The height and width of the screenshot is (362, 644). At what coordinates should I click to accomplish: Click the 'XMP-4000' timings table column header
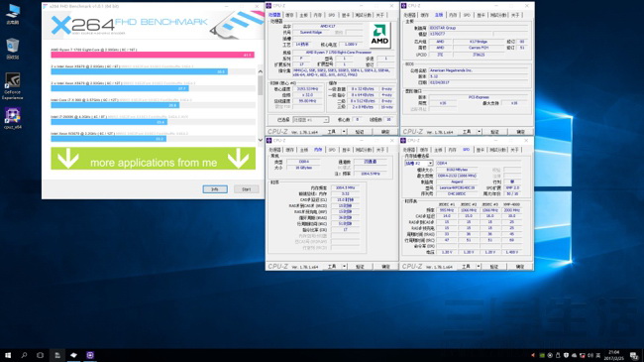tap(512, 204)
